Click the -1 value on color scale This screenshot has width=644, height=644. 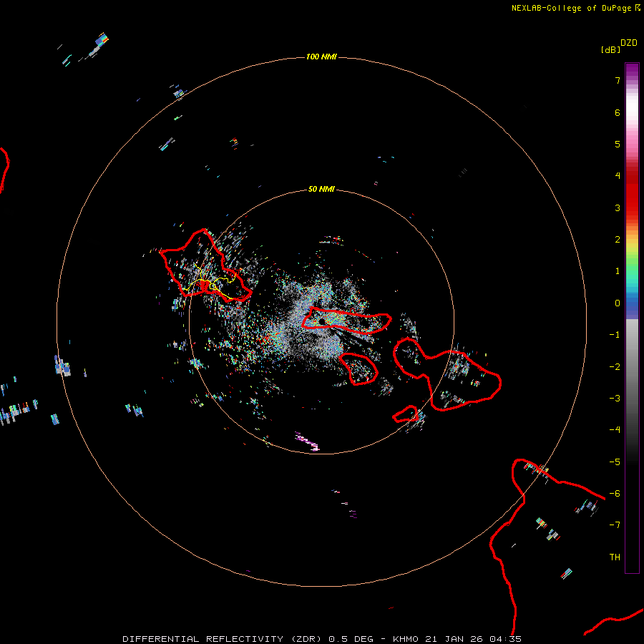pyautogui.click(x=615, y=335)
